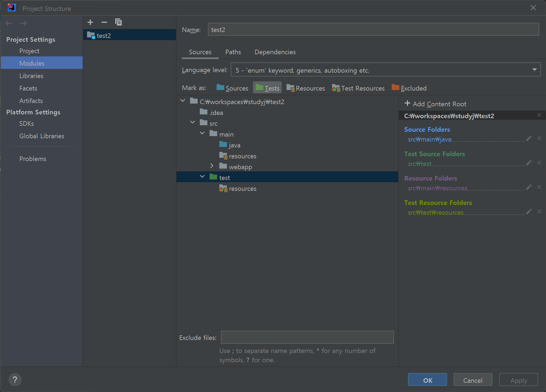Edit src\main\java source folder properties
This screenshot has width=546, height=392.
click(x=529, y=139)
